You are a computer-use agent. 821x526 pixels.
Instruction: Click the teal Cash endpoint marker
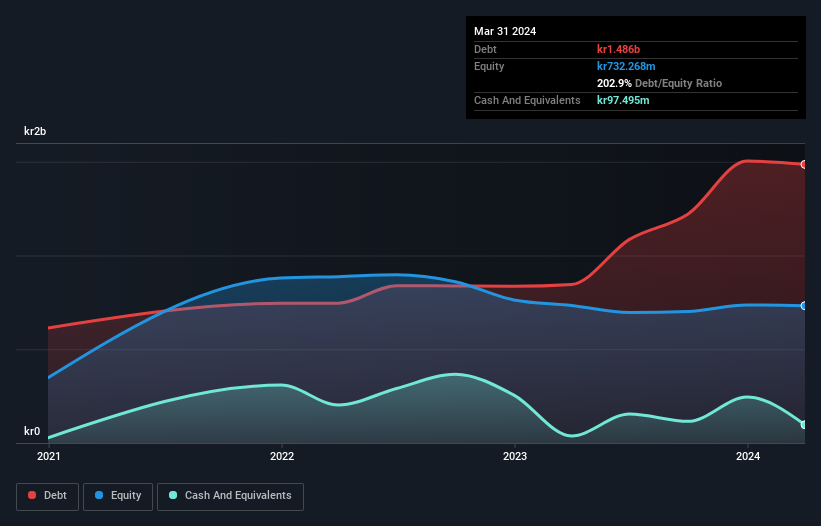click(804, 424)
